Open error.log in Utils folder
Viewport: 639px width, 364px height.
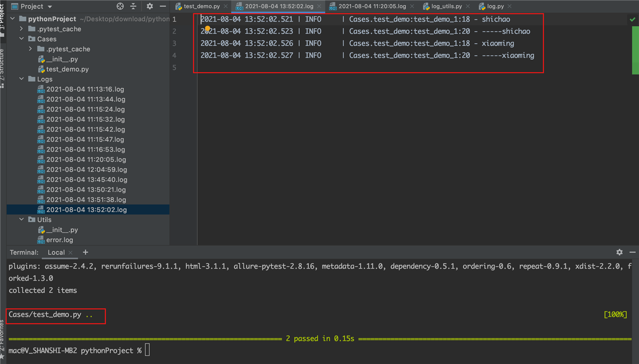[x=60, y=239]
